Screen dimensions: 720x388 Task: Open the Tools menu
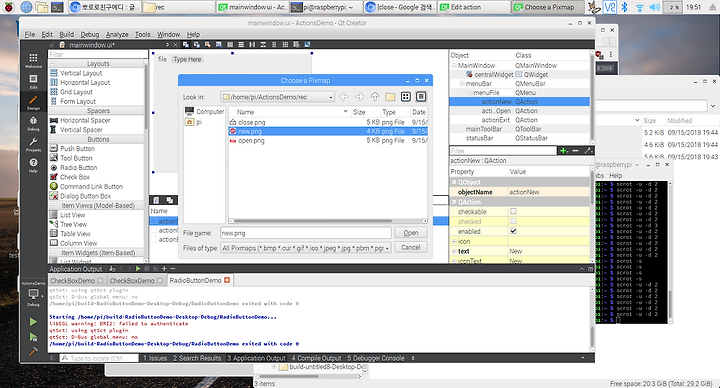click(142, 34)
